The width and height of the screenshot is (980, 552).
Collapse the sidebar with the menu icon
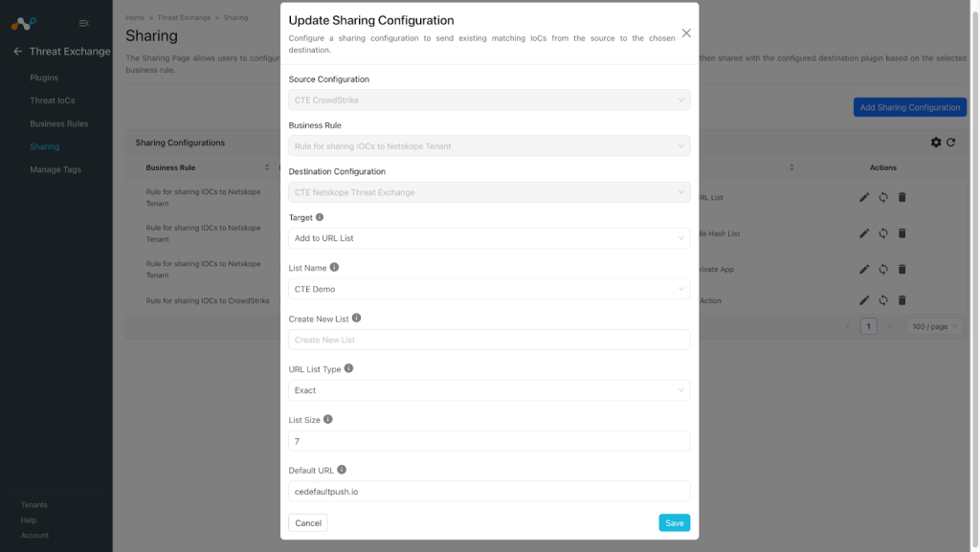point(84,23)
